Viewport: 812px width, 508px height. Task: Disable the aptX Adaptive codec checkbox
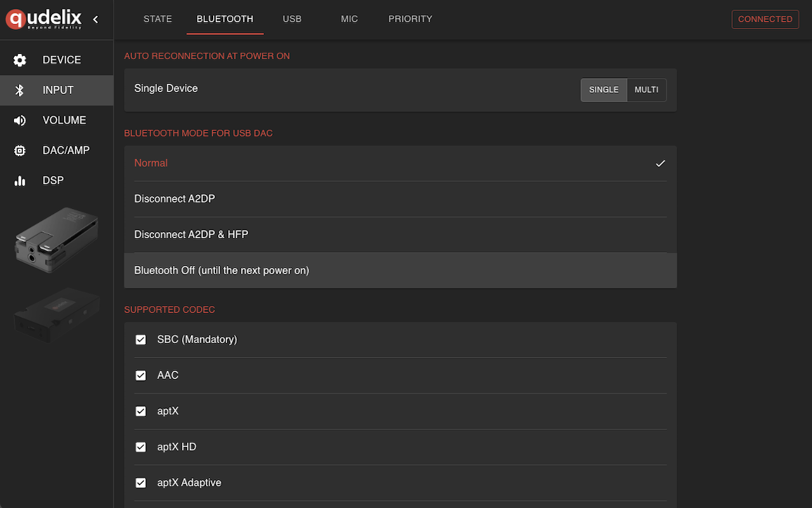click(x=141, y=483)
